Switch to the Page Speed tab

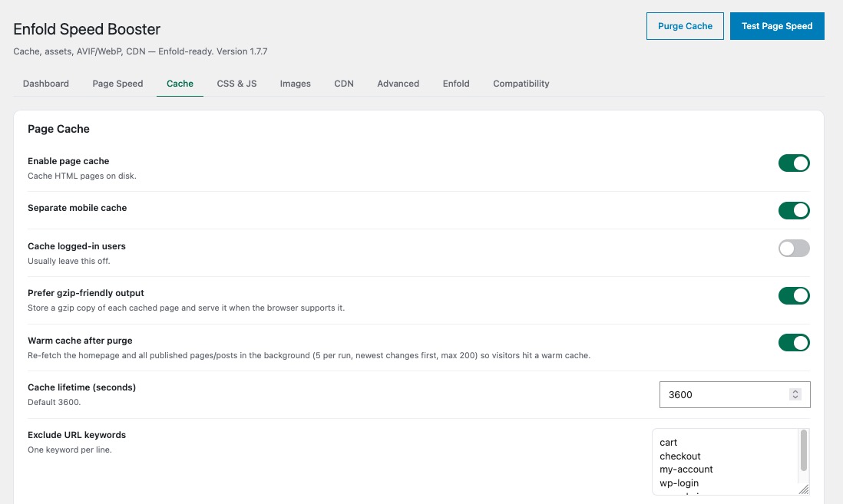pyautogui.click(x=117, y=84)
